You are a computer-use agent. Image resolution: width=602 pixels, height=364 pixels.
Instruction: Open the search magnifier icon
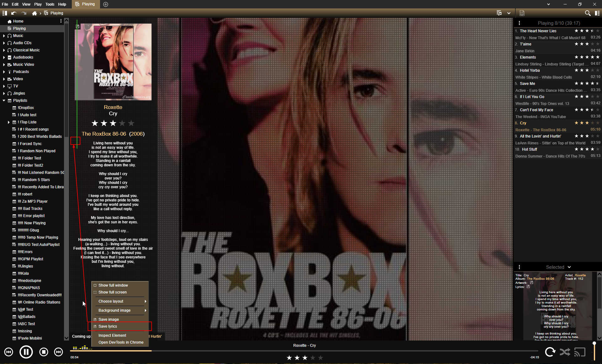coord(588,13)
